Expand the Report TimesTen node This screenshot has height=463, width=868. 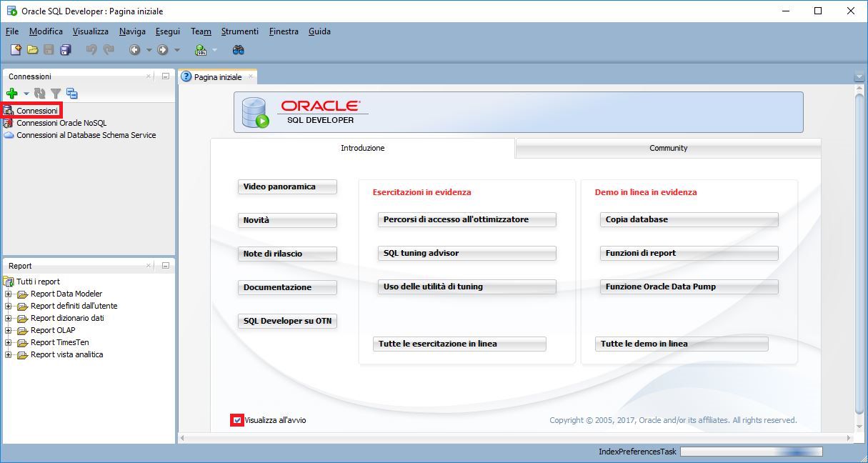coord(9,342)
